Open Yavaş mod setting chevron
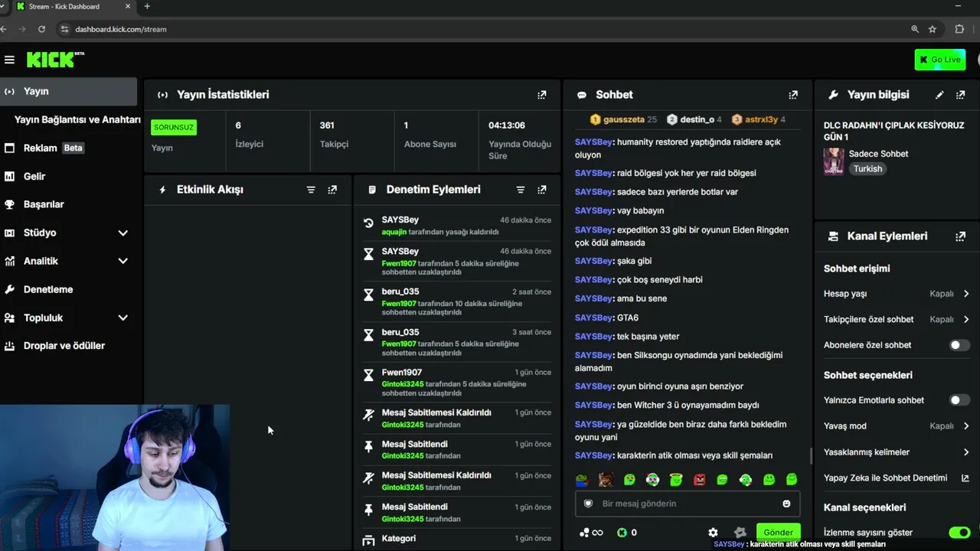The height and width of the screenshot is (551, 980). point(966,426)
